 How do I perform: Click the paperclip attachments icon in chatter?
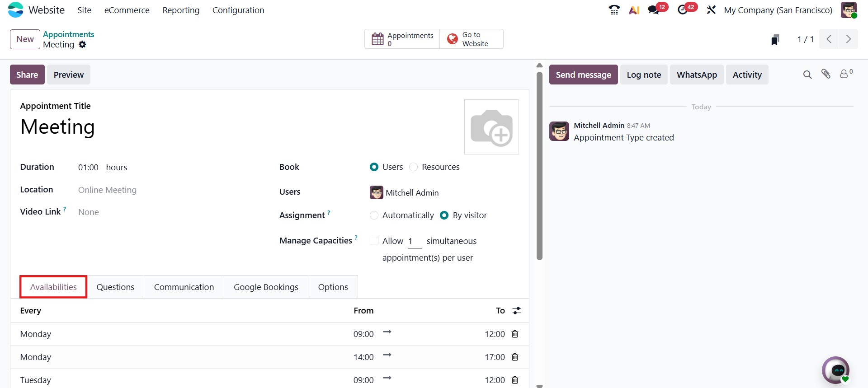(x=826, y=75)
